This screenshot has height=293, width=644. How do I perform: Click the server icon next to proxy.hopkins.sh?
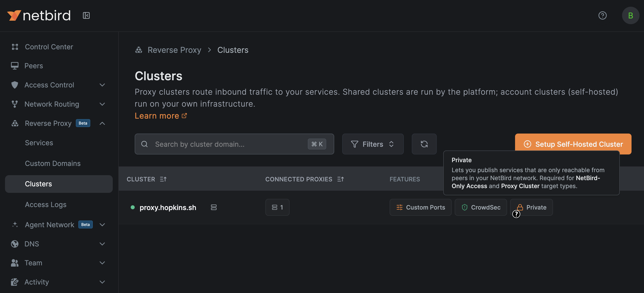pos(214,207)
